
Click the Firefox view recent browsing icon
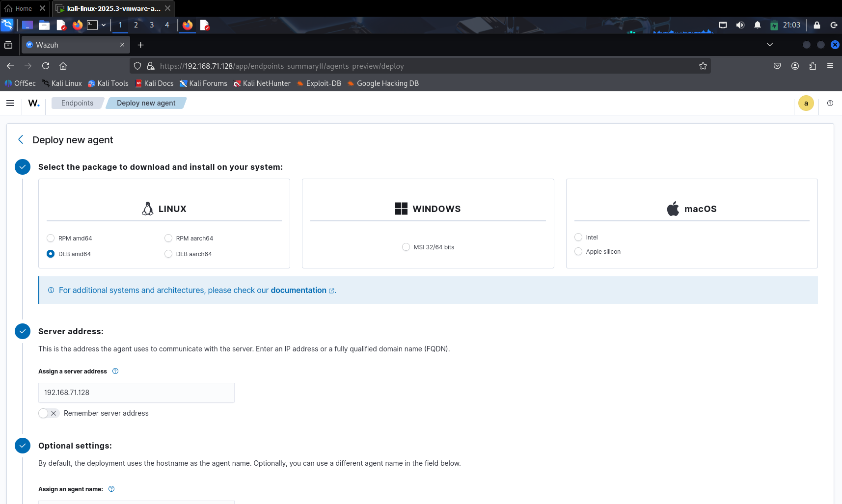coord(8,45)
